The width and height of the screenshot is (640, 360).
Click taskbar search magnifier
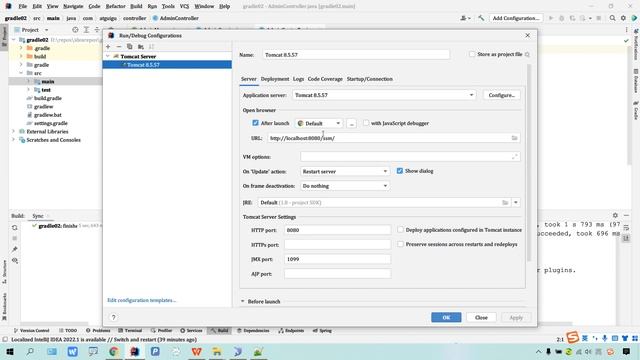coord(30,351)
